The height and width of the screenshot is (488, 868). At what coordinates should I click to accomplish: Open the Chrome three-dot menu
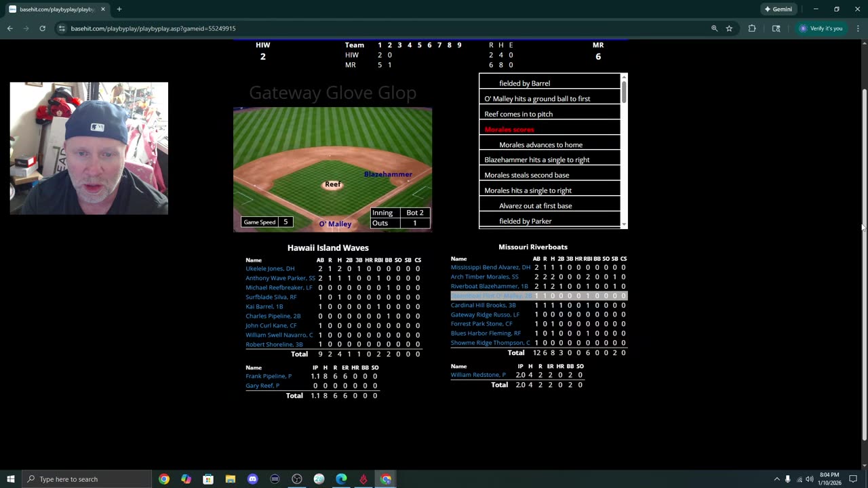858,28
